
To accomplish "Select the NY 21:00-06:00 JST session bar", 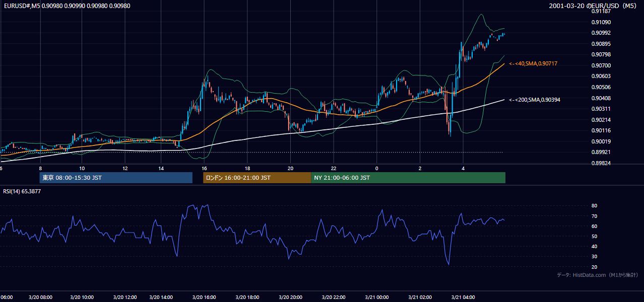I will 408,178.
